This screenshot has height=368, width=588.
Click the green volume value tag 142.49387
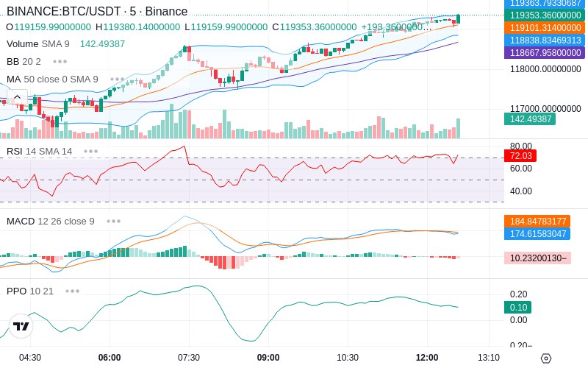pyautogui.click(x=530, y=119)
